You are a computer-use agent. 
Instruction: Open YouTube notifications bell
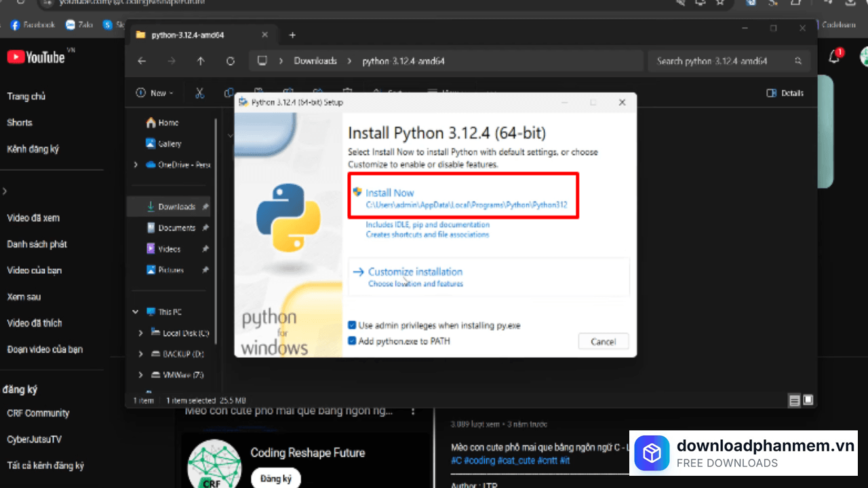coord(834,57)
